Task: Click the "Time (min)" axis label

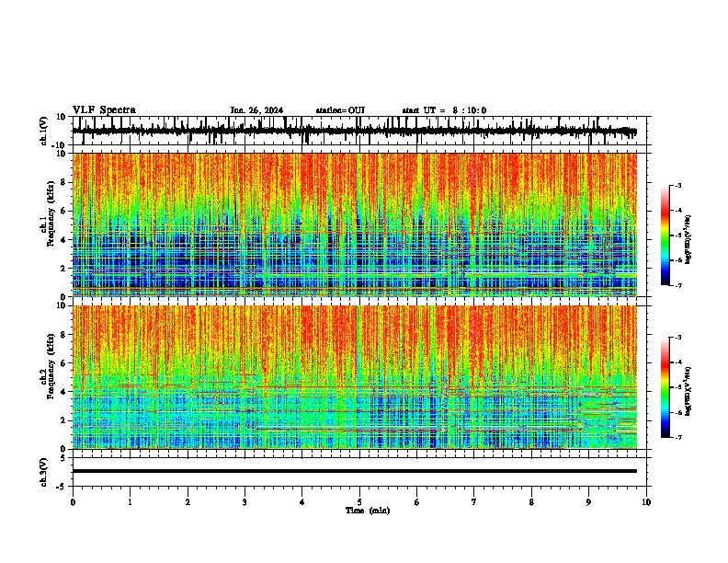Action: pyautogui.click(x=368, y=511)
